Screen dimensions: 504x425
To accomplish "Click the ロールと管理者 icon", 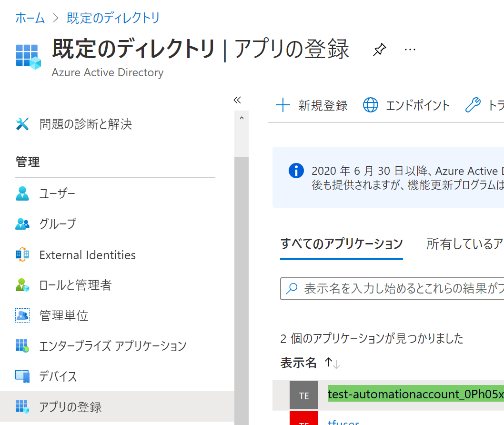I will [22, 285].
